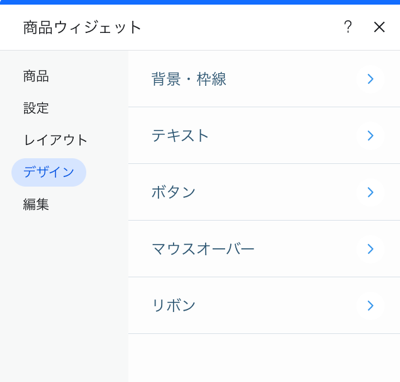Select the highlighted デザイン tab
This screenshot has width=400, height=382.
pyautogui.click(x=49, y=172)
